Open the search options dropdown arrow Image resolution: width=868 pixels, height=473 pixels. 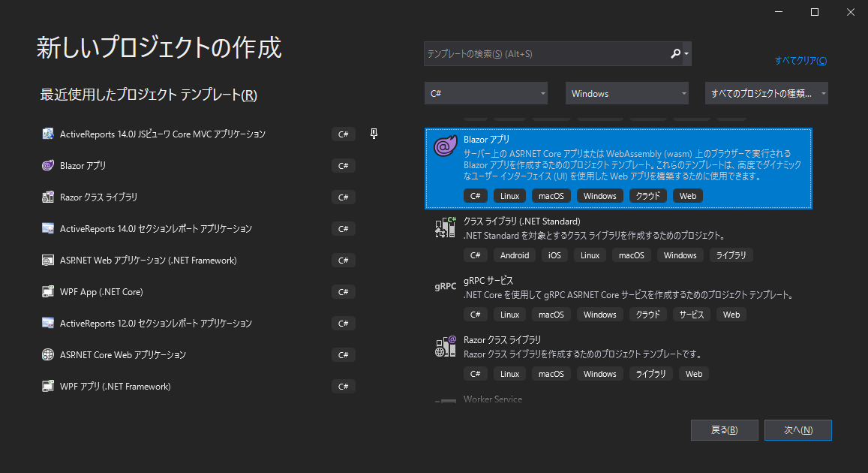[686, 54]
